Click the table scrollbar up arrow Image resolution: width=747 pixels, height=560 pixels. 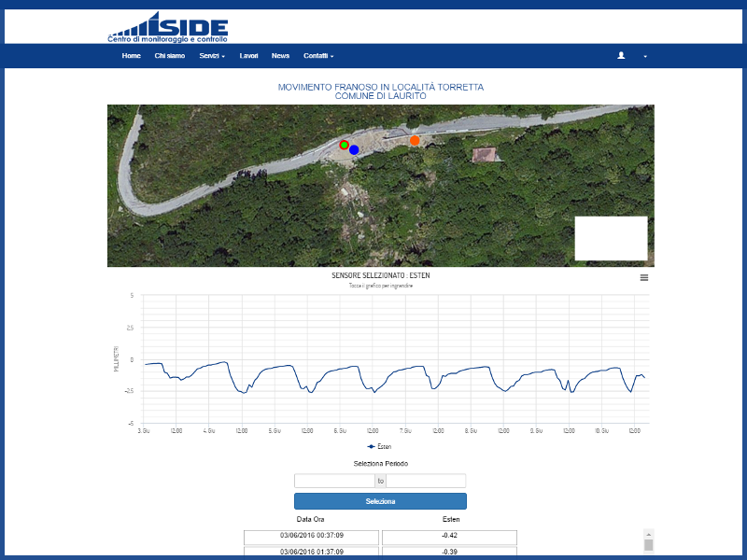tap(648, 534)
